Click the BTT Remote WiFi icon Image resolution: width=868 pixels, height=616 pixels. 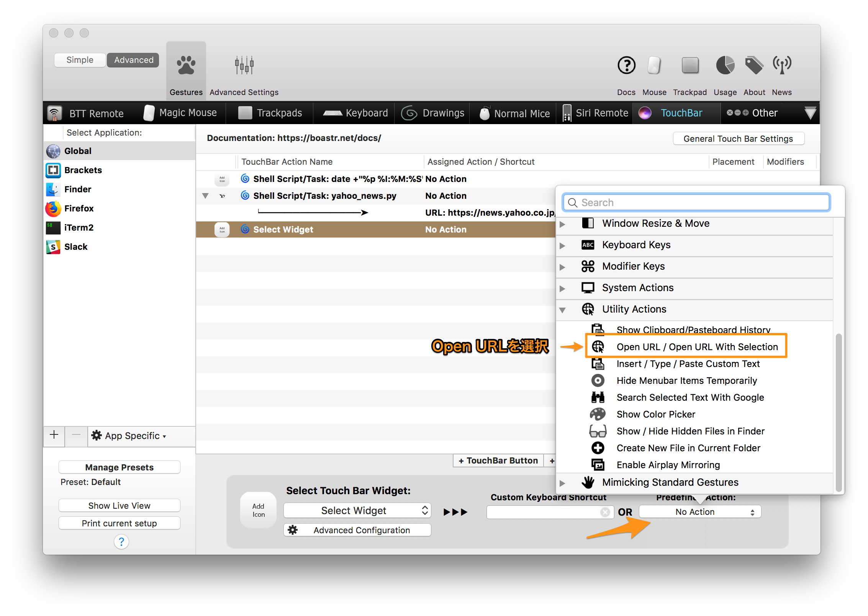tap(55, 113)
